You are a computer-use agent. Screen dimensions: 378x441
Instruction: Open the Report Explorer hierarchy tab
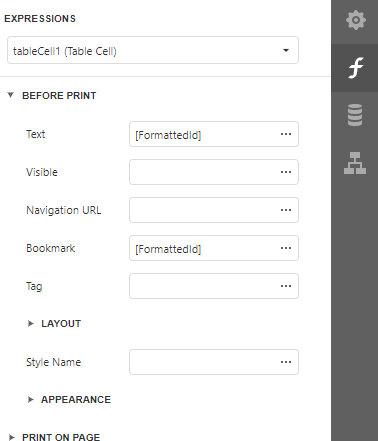coord(355,163)
